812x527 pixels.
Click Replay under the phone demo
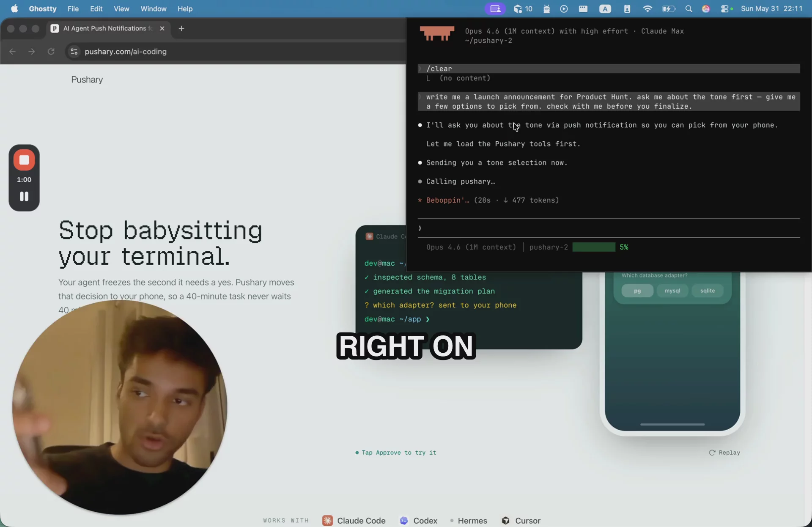click(724, 453)
